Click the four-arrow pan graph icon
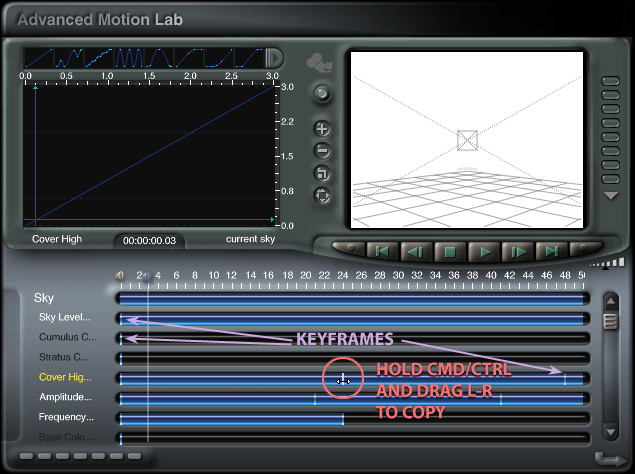 tap(322, 196)
